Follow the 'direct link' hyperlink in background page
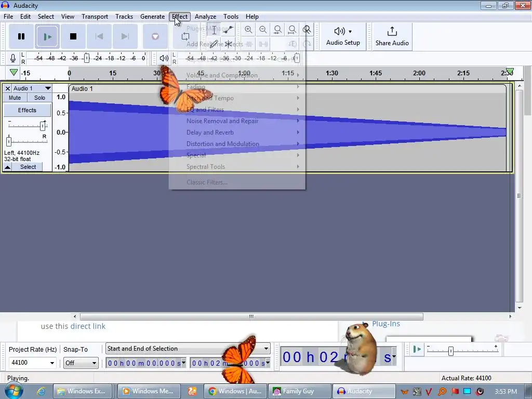The image size is (532, 399). pyautogui.click(x=89, y=326)
